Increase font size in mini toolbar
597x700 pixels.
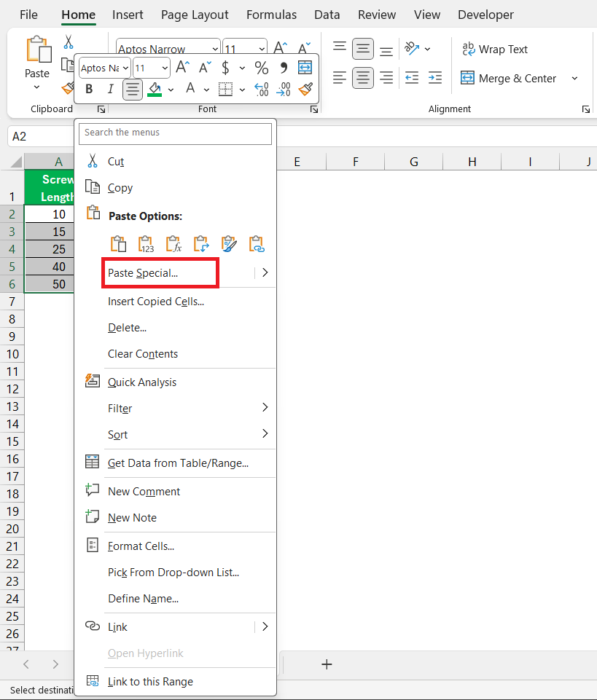point(183,68)
